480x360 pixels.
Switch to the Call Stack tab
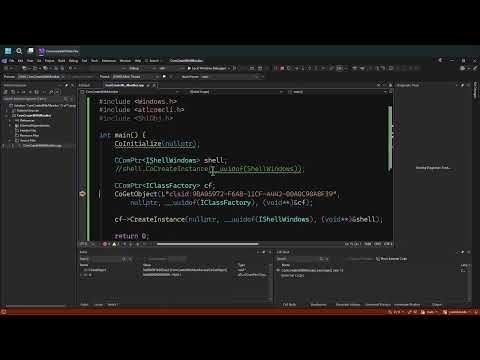[x=289, y=305]
